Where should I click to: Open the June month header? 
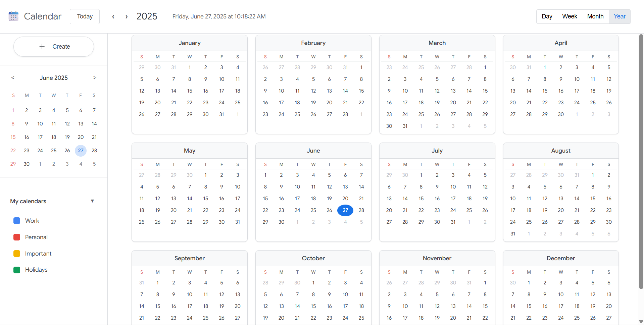313,151
